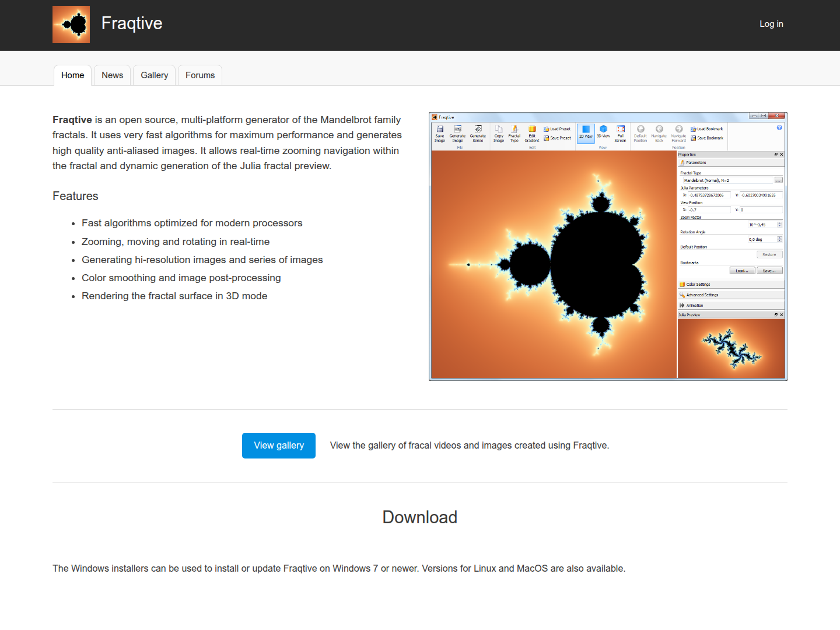Click "Fast algorithms optimized for modern processors"
The image size is (840, 630).
192,223
